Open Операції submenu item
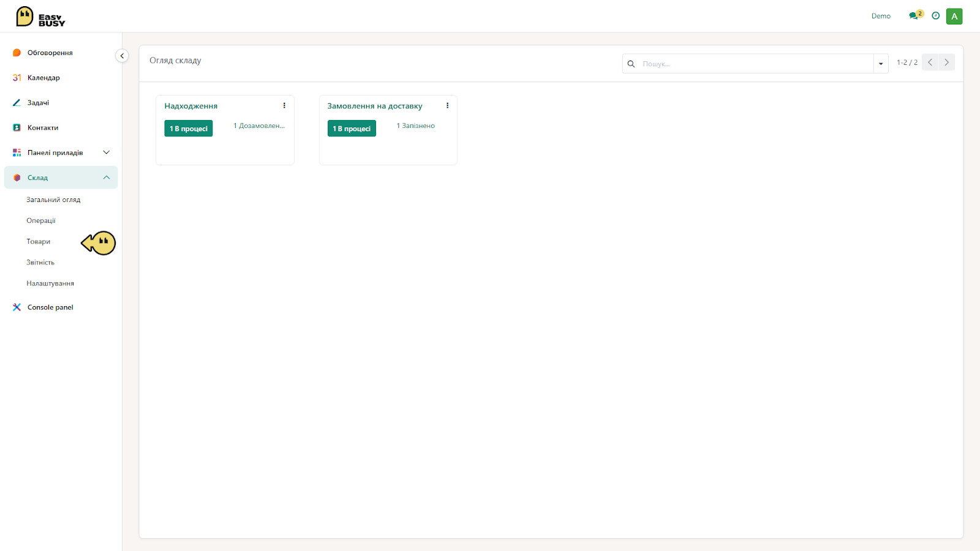This screenshot has width=980, height=551. coord(41,220)
